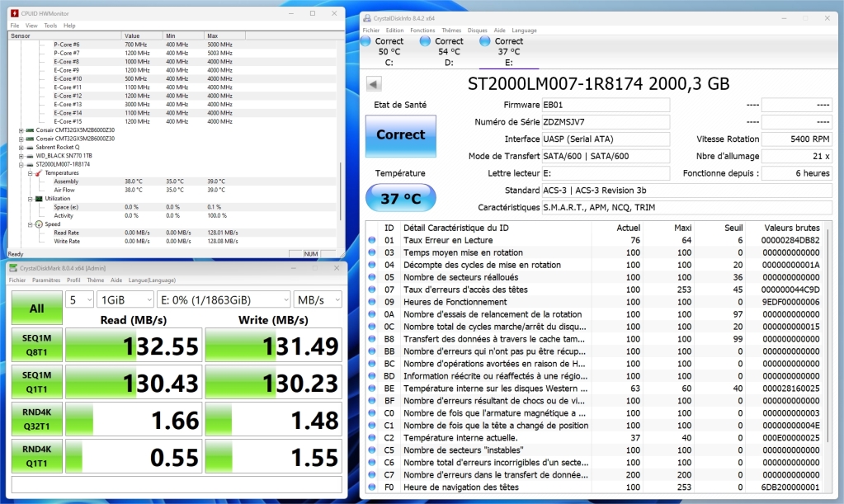844x504 pixels.
Task: Expand the second Corsair CMT32GX5M2B6000Z30 node
Action: (x=21, y=139)
